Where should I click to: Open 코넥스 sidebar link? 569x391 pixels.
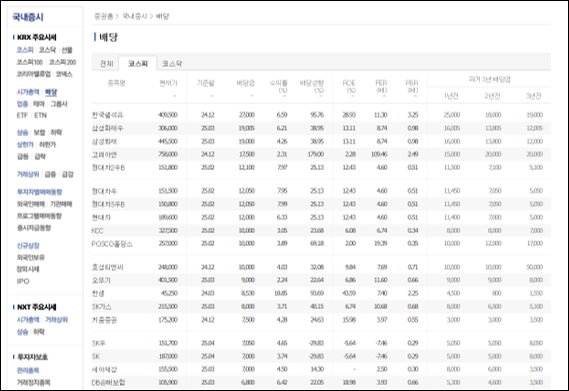[x=64, y=74]
